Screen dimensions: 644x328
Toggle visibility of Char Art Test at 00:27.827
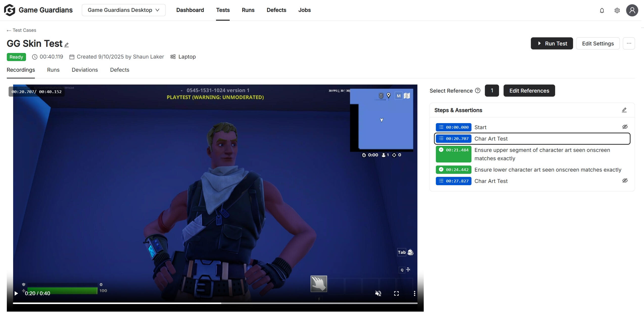click(625, 181)
